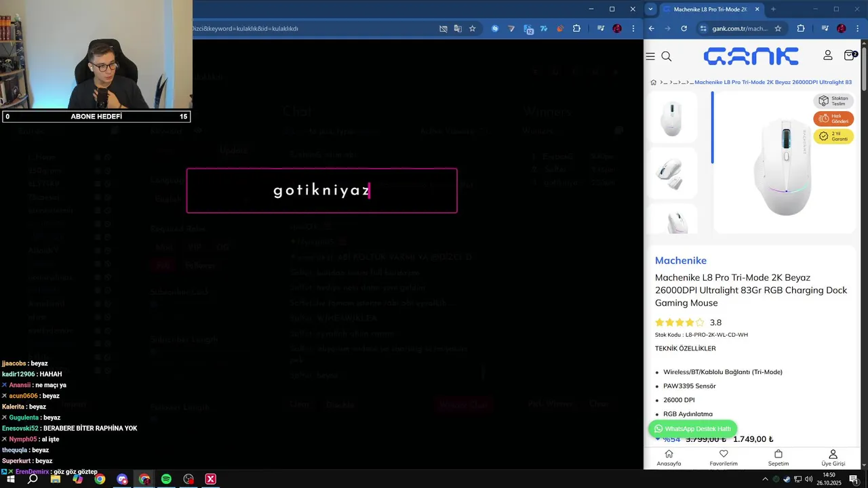Go to Anasayfa bottom tab
The image size is (868, 488).
click(x=669, y=458)
